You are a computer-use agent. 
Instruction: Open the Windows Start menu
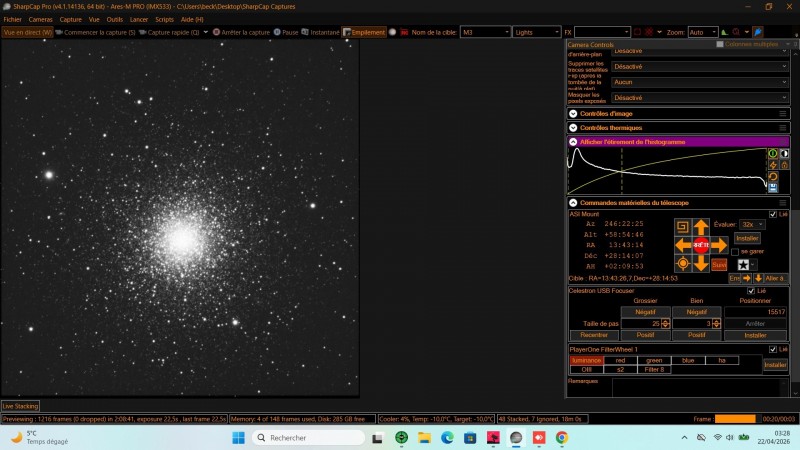(238, 438)
